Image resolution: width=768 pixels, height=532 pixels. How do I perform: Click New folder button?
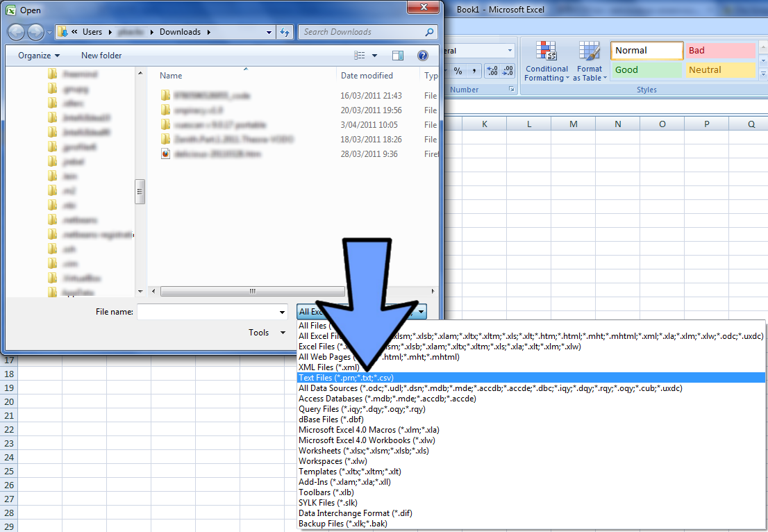pyautogui.click(x=101, y=56)
